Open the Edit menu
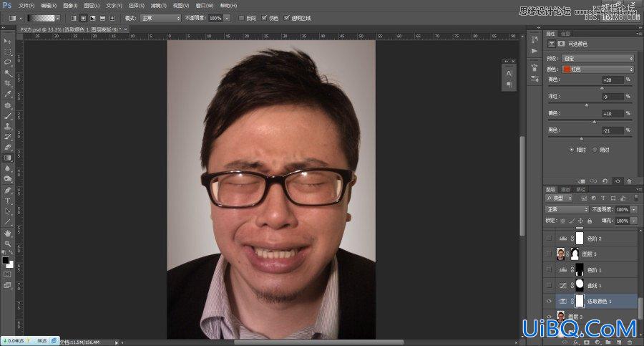This screenshot has width=644, height=346. click(x=49, y=6)
